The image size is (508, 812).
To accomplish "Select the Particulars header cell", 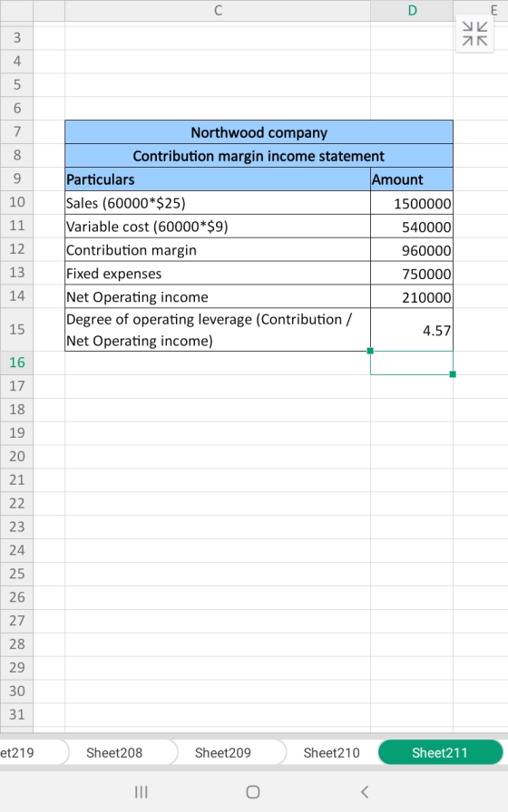I will [x=218, y=179].
